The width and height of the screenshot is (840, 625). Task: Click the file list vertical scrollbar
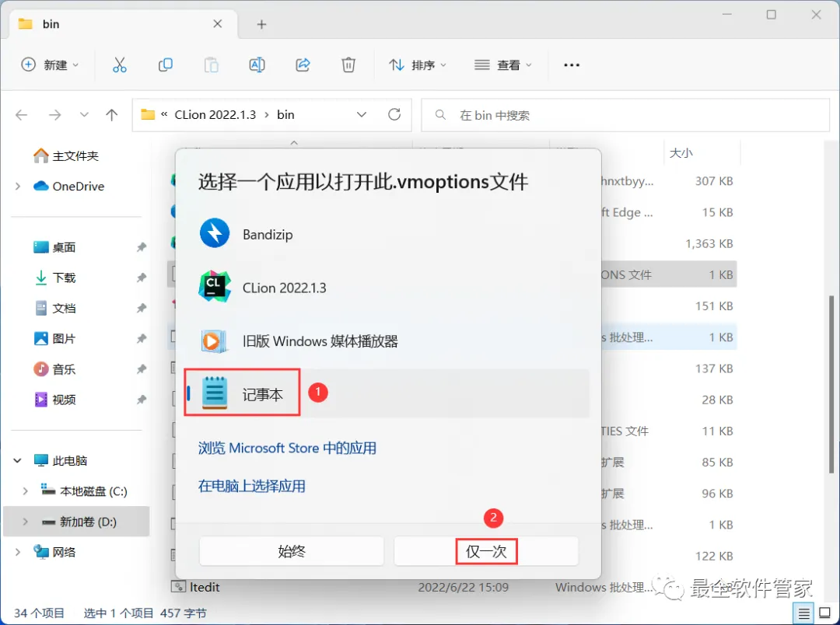(x=831, y=385)
